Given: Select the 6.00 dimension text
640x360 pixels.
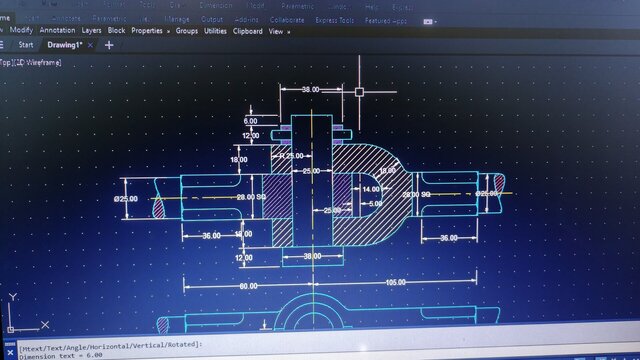Looking at the screenshot, I should [x=251, y=121].
